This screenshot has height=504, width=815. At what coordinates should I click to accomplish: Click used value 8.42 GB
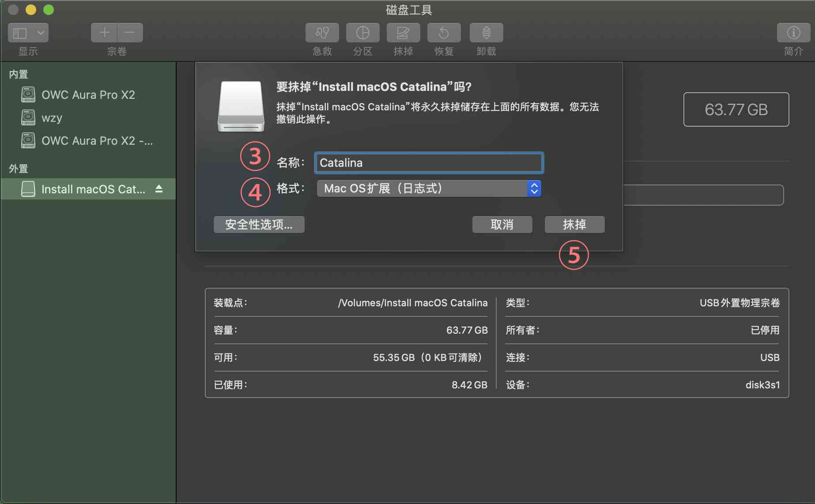[469, 385]
